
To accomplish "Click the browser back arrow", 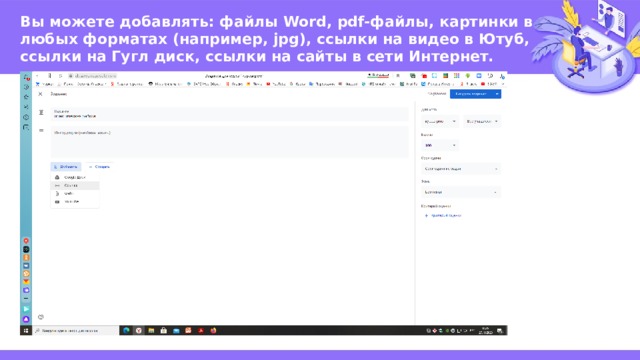I will pos(37,76).
